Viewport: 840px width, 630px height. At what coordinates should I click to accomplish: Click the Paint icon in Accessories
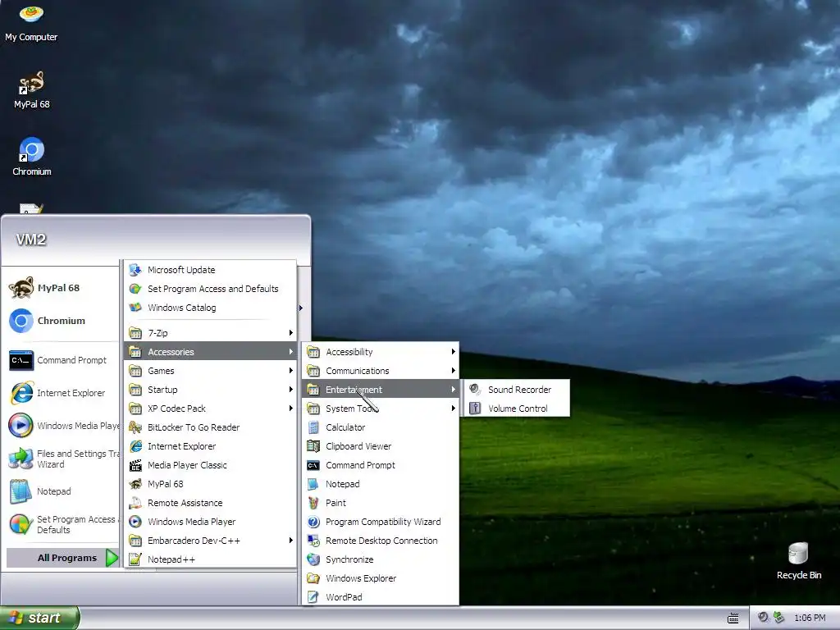coord(313,503)
